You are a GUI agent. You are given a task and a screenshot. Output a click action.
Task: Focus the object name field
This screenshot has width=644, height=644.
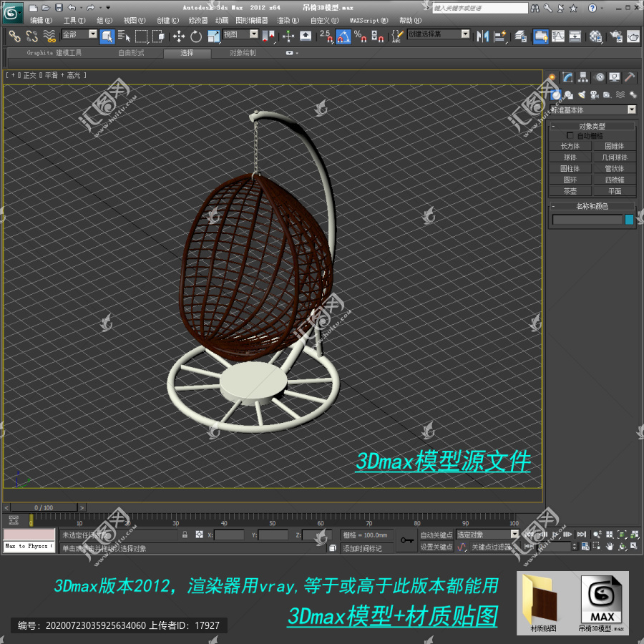coord(587,220)
